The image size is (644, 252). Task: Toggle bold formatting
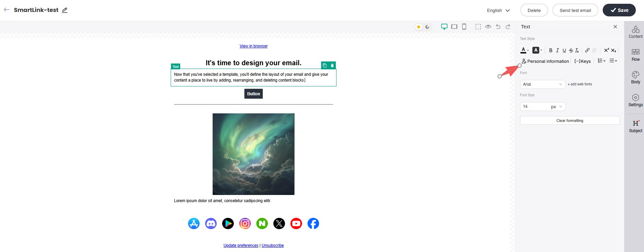pyautogui.click(x=550, y=50)
